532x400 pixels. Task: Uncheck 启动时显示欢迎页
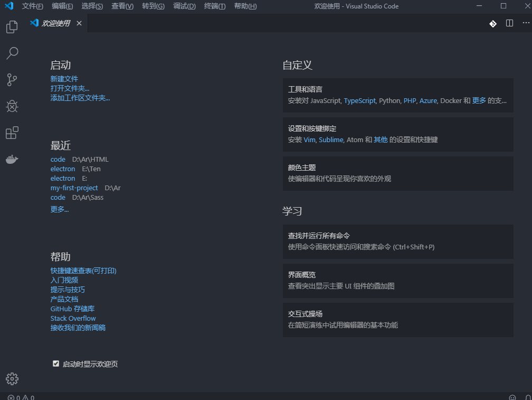[x=56, y=363]
